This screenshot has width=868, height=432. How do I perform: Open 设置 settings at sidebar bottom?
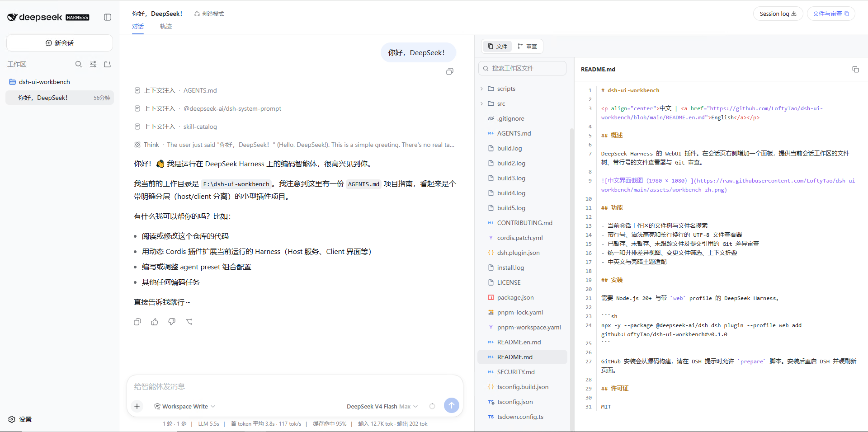tap(20, 419)
